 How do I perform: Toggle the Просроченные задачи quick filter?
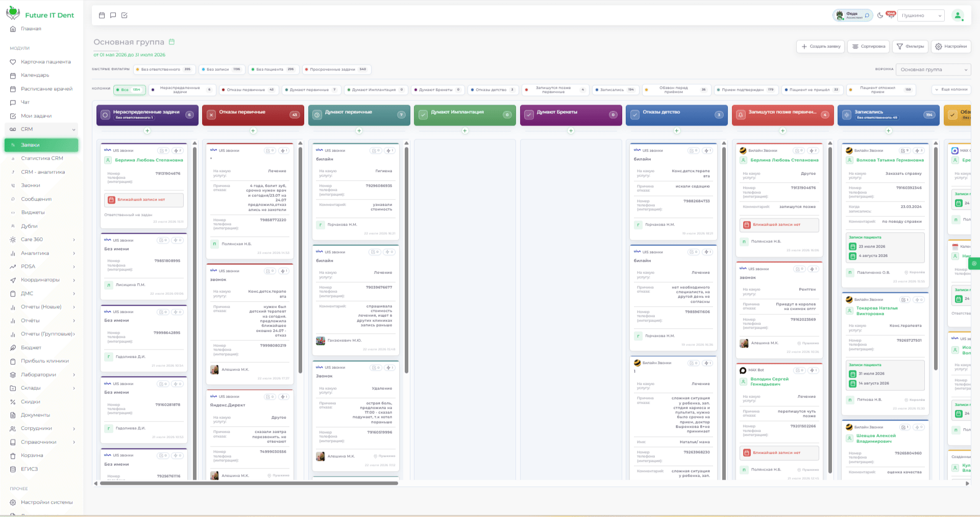pyautogui.click(x=336, y=69)
